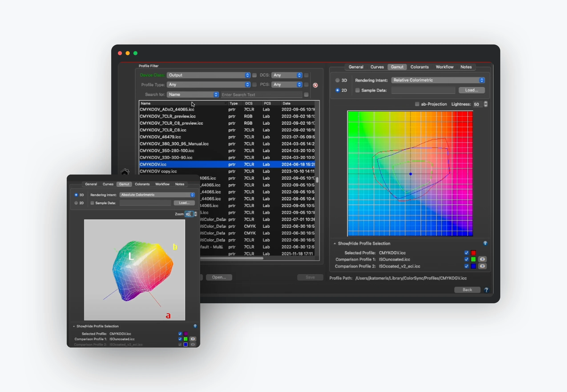Collapse the Show/Hide Profile Selection section
This screenshot has width=567, height=392.
(x=335, y=244)
